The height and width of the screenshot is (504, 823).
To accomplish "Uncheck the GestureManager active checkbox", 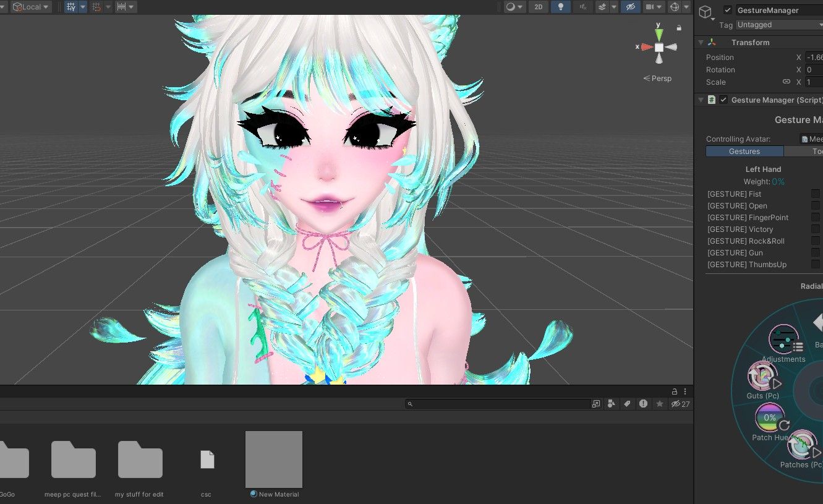I will pyautogui.click(x=728, y=10).
